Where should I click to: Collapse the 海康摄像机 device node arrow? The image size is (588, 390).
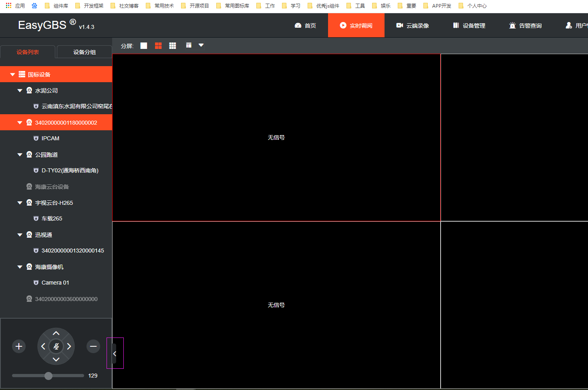(x=20, y=267)
